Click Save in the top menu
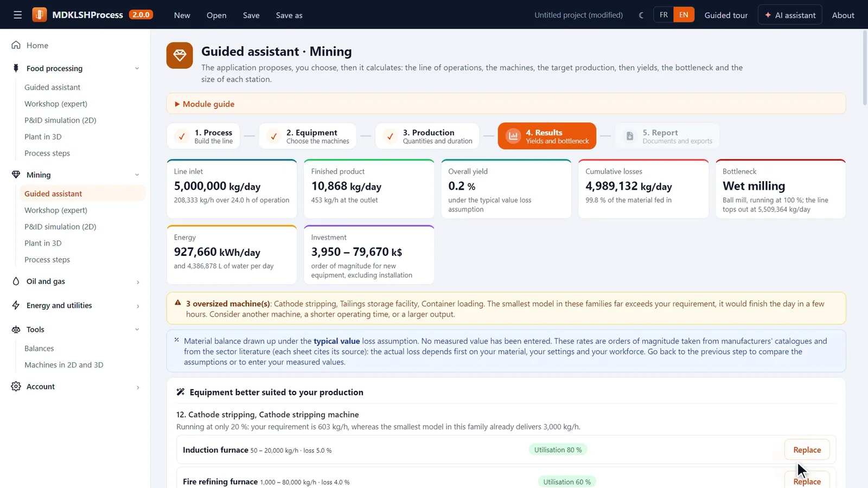The image size is (868, 488). 251,15
